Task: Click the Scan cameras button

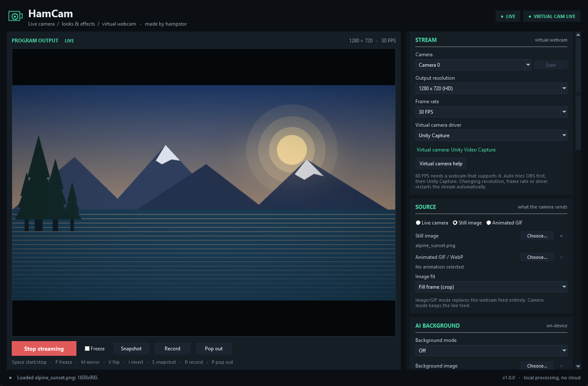Action: click(551, 65)
